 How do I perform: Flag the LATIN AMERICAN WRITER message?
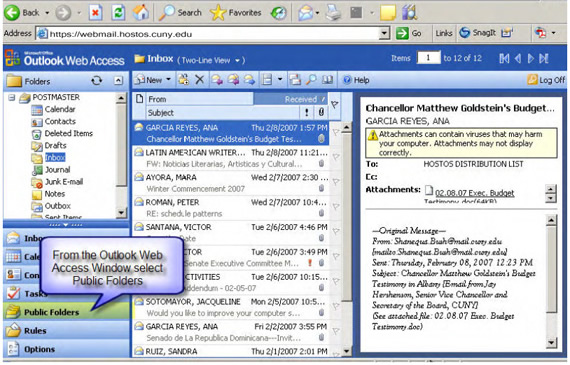336,157
